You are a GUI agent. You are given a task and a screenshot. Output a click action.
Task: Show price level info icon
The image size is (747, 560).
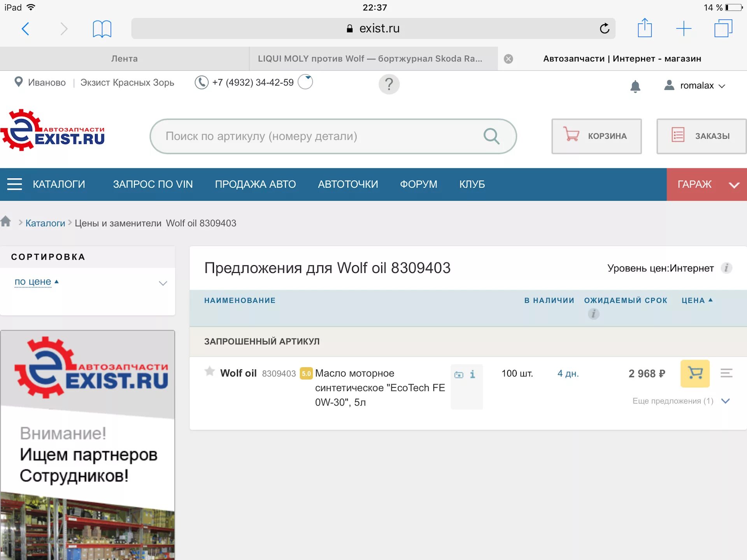pos(726,268)
